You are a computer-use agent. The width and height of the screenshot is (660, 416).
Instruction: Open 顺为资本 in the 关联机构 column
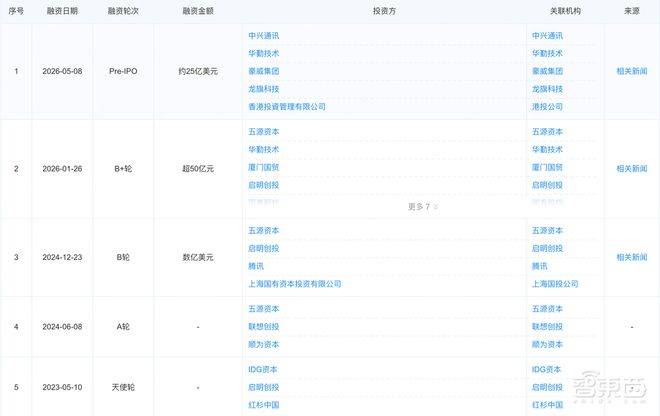tap(547, 344)
